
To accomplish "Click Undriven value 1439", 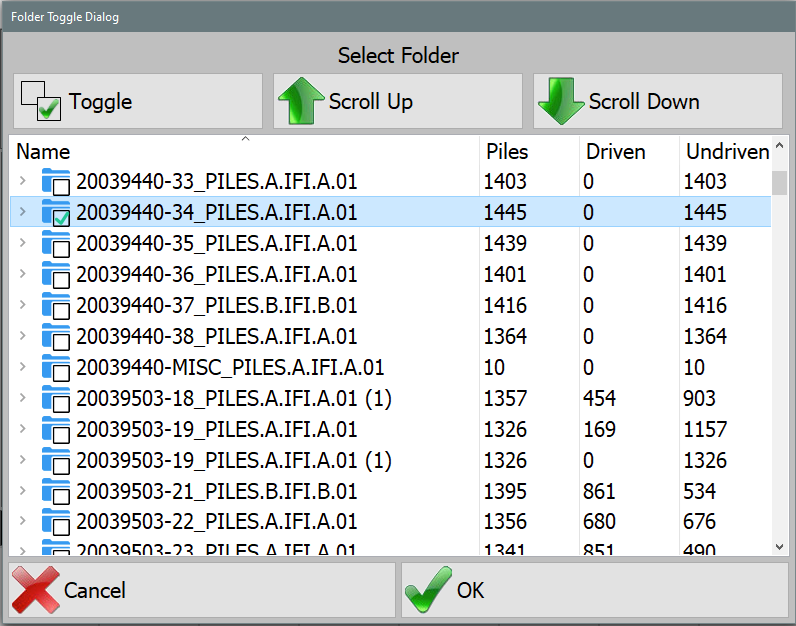I will point(705,244).
